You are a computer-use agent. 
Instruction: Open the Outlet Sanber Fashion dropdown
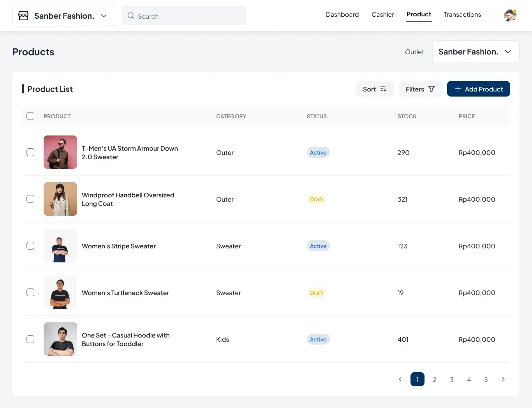476,51
